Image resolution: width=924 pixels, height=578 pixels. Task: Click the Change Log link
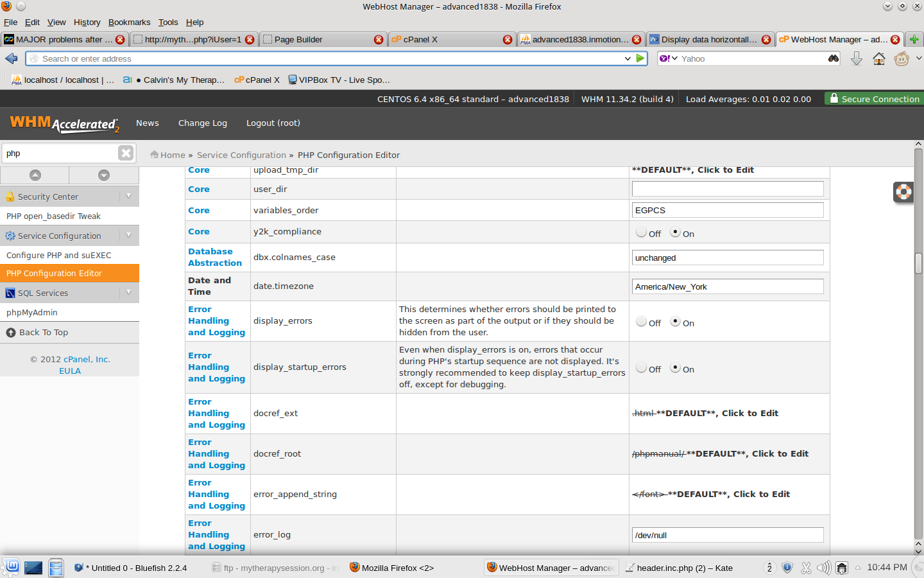point(203,123)
